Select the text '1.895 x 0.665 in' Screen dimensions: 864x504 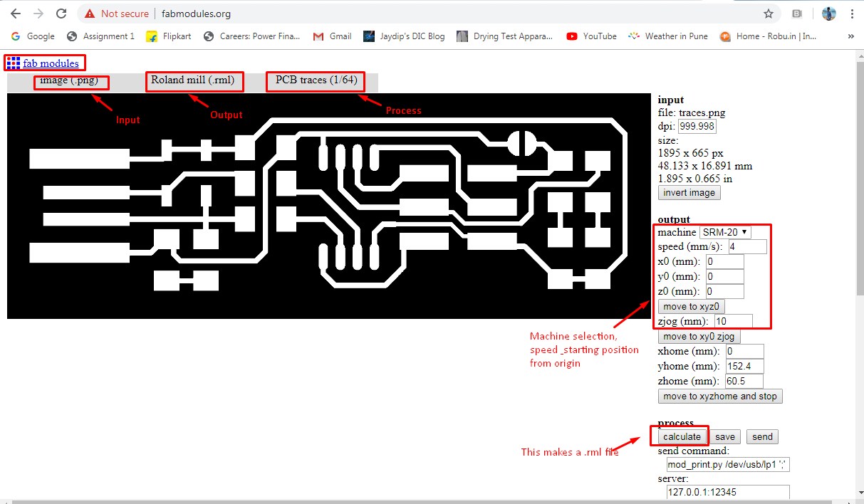tap(695, 179)
